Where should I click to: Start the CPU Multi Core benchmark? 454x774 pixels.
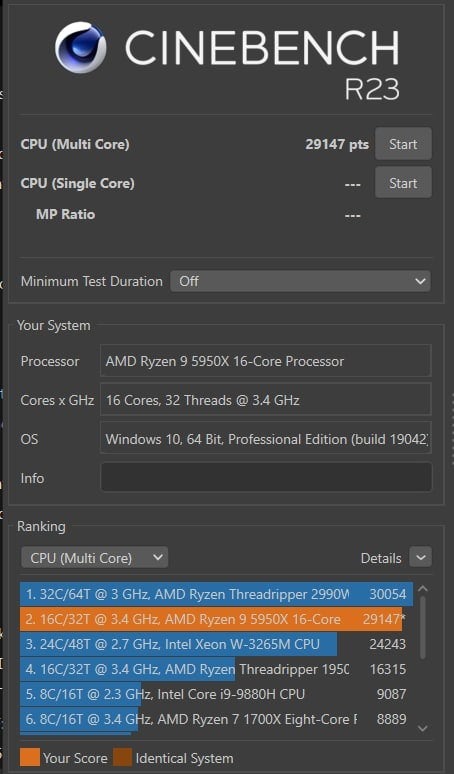point(403,144)
